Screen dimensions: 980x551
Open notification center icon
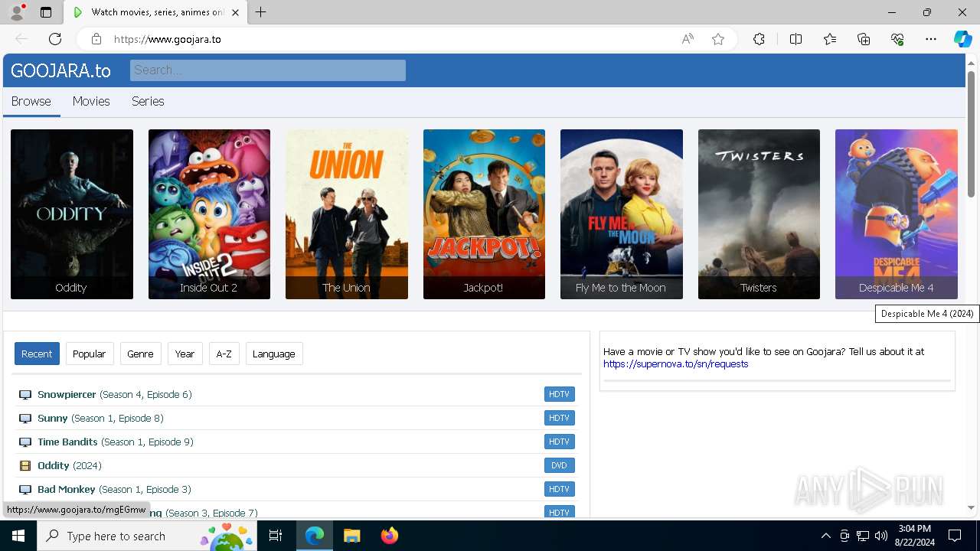click(x=955, y=536)
